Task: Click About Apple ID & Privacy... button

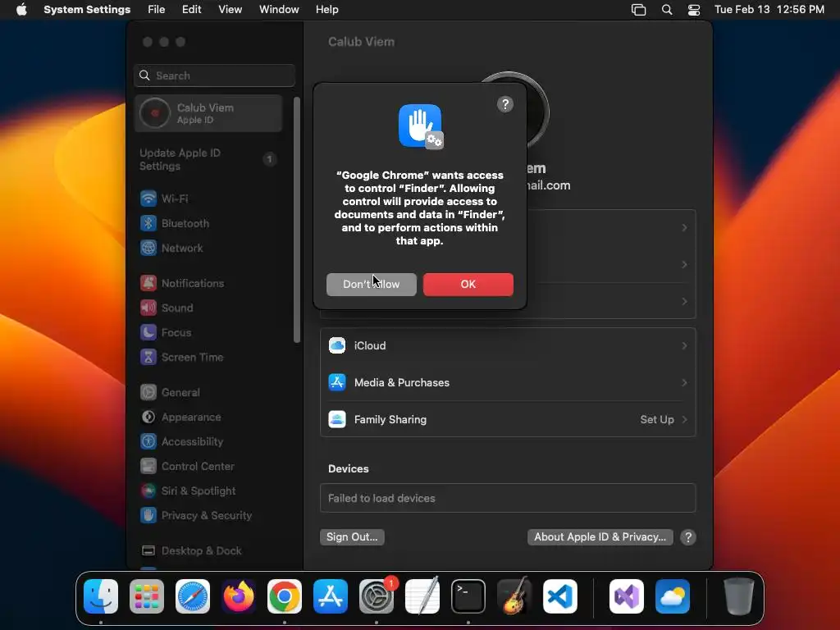Action: click(x=600, y=536)
